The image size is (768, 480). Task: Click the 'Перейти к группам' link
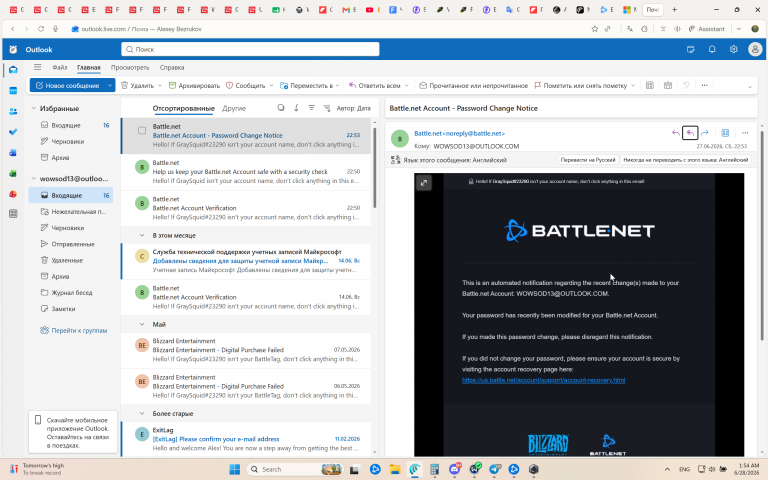point(73,330)
